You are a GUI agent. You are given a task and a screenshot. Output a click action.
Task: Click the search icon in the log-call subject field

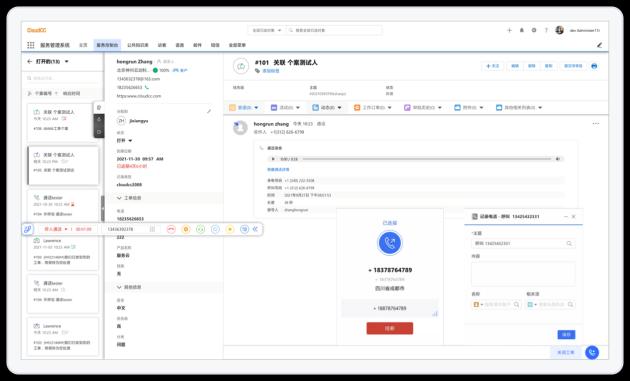[569, 243]
